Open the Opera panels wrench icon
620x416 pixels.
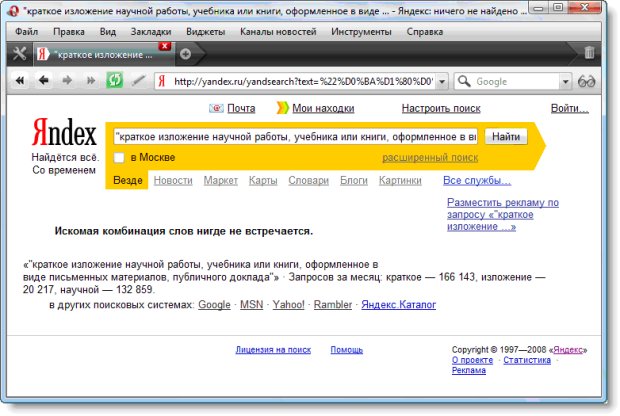pos(19,53)
